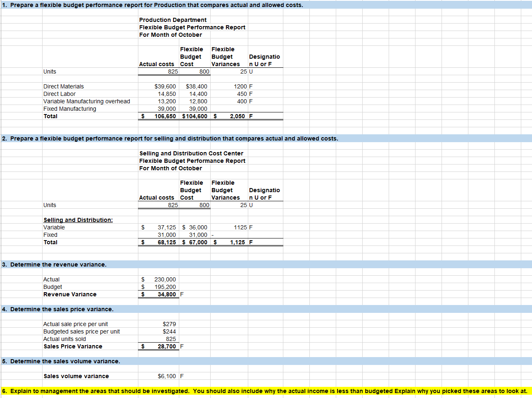Click the Revenue Variance result 34,800
Screen dimensions: 532x398
pos(167,294)
